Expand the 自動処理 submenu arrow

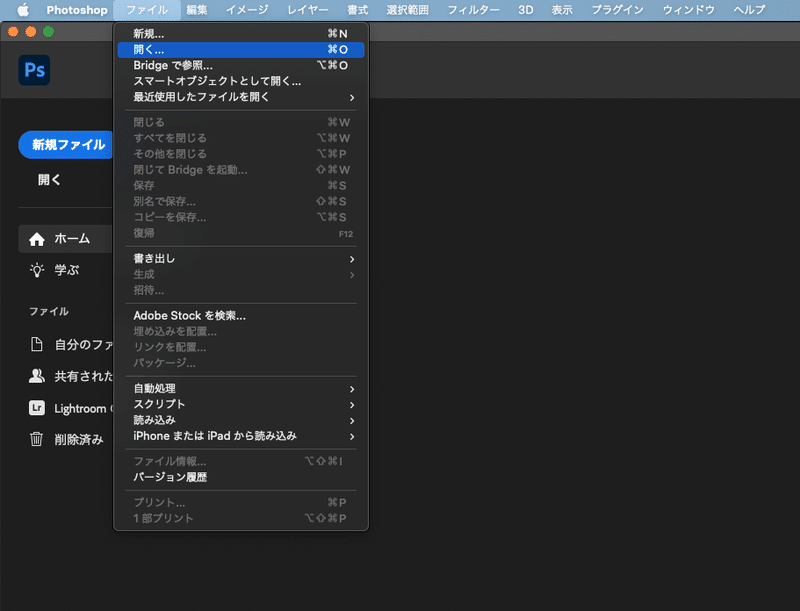click(x=352, y=389)
